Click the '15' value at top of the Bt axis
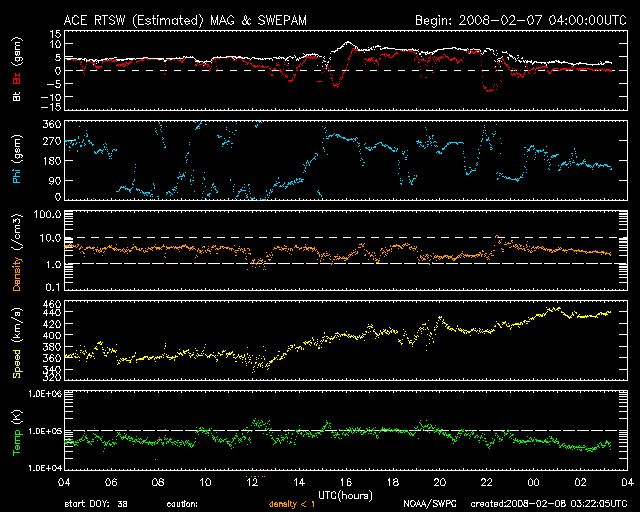 coord(56,34)
